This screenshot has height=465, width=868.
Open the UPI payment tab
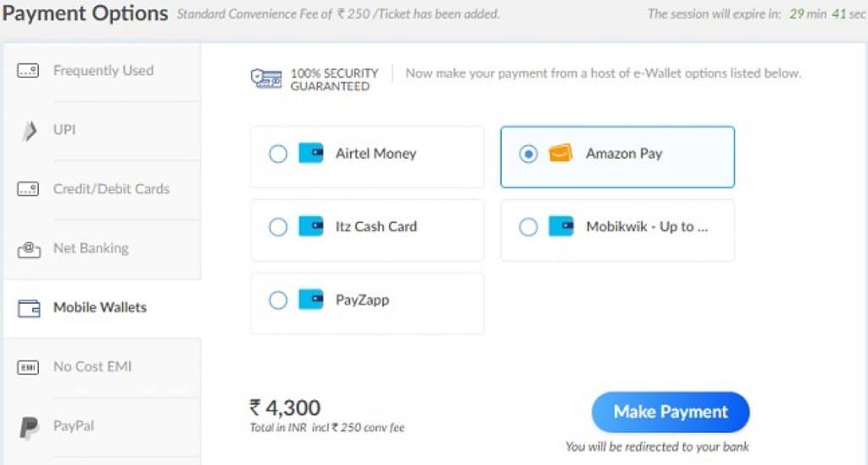(103, 131)
